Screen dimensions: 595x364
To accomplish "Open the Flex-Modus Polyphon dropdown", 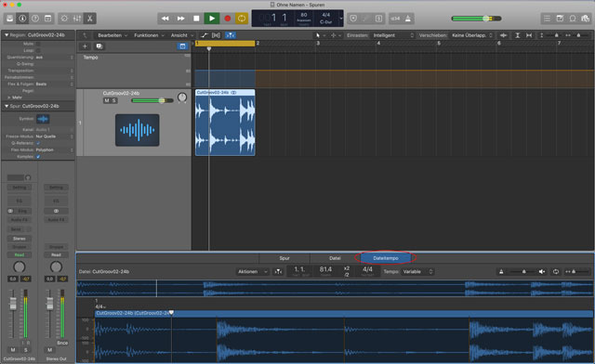I will click(54, 149).
